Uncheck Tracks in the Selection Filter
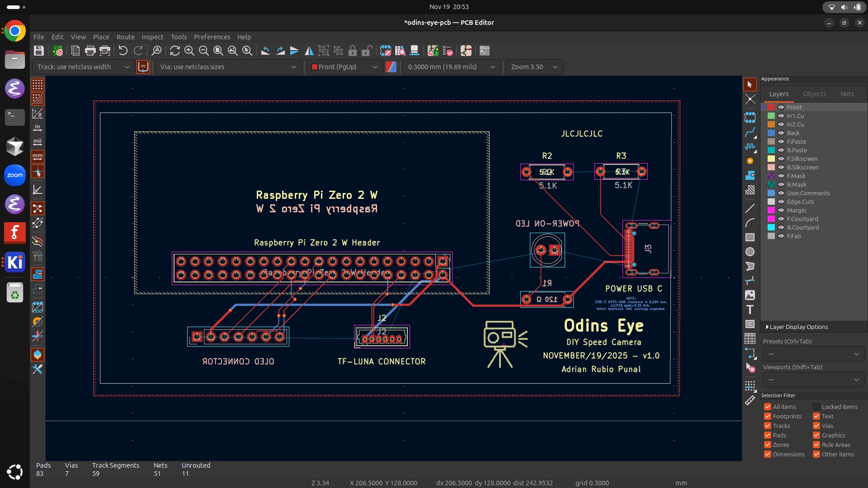The width and height of the screenshot is (868, 488). 767,426
